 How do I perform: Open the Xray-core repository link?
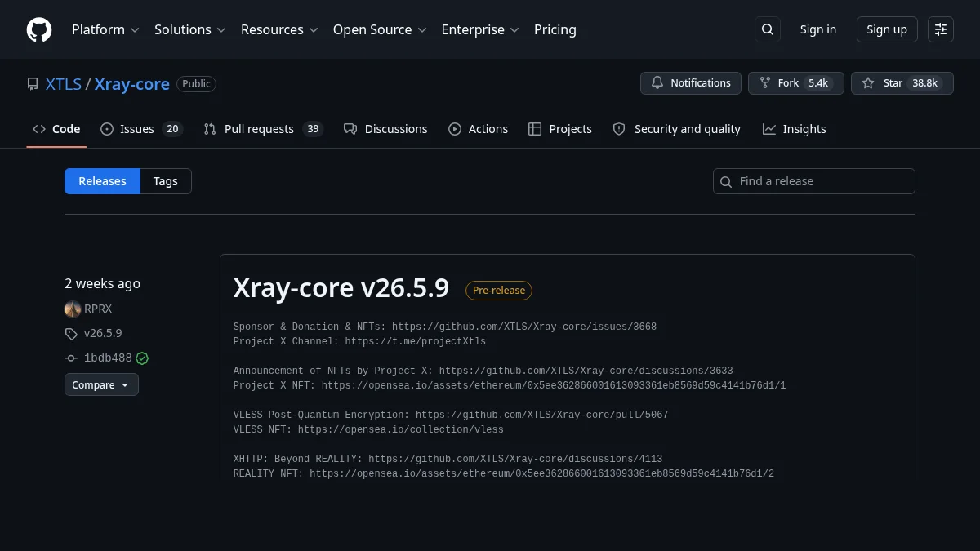point(132,84)
